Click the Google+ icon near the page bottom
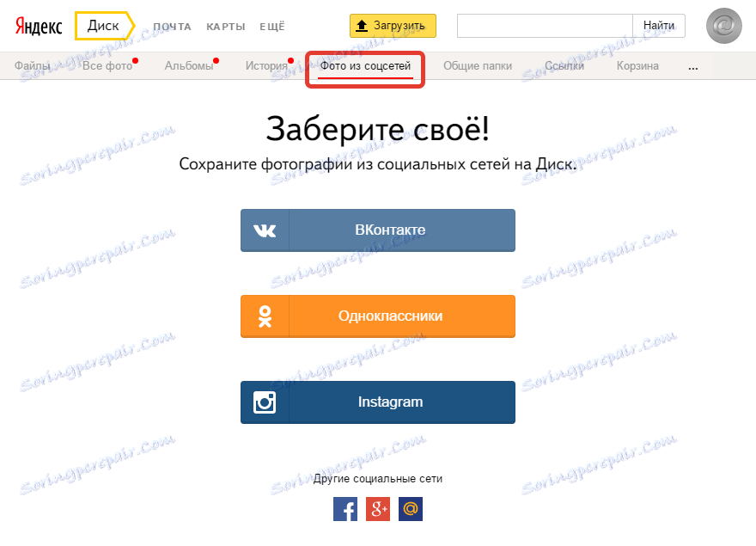The width and height of the screenshot is (756, 546). 378,509
